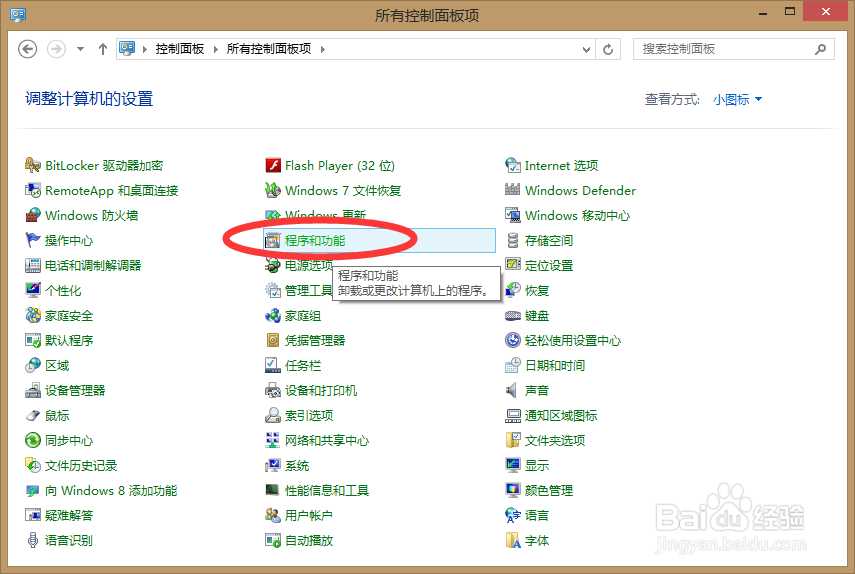Open the 字体 icon
The width and height of the screenshot is (855, 574).
513,540
